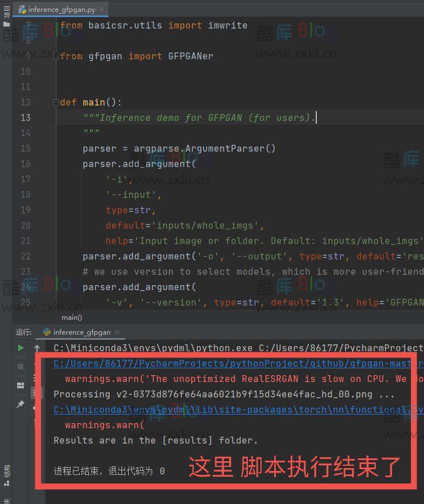Viewport: 424px width, 504px height.
Task: Click the green Rerun button in Run panel
Action: click(x=21, y=348)
